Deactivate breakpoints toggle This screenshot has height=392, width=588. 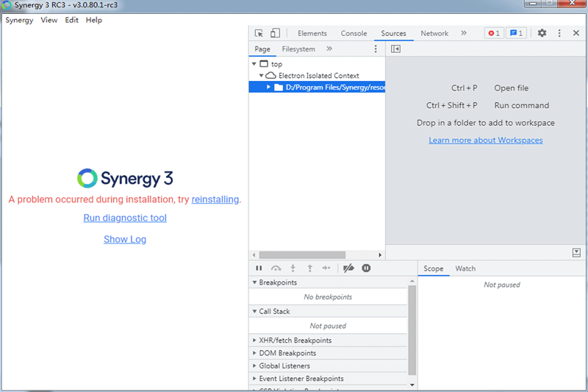348,268
